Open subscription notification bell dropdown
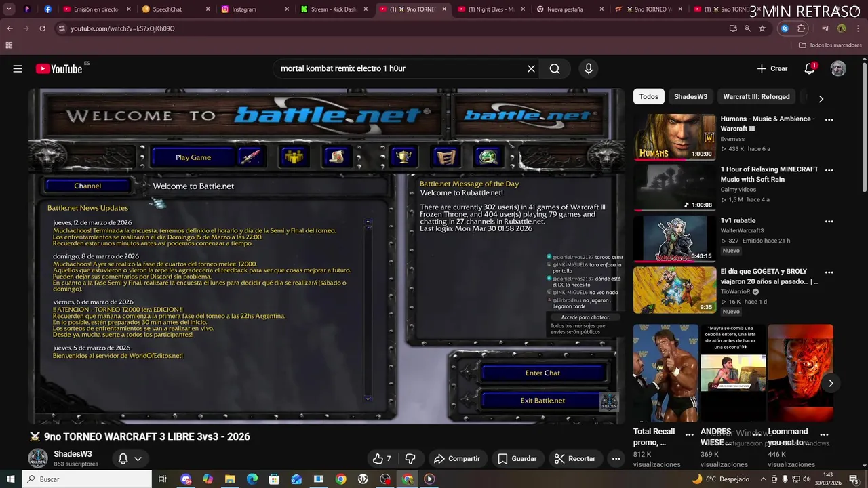This screenshot has height=488, width=868. (x=130, y=459)
